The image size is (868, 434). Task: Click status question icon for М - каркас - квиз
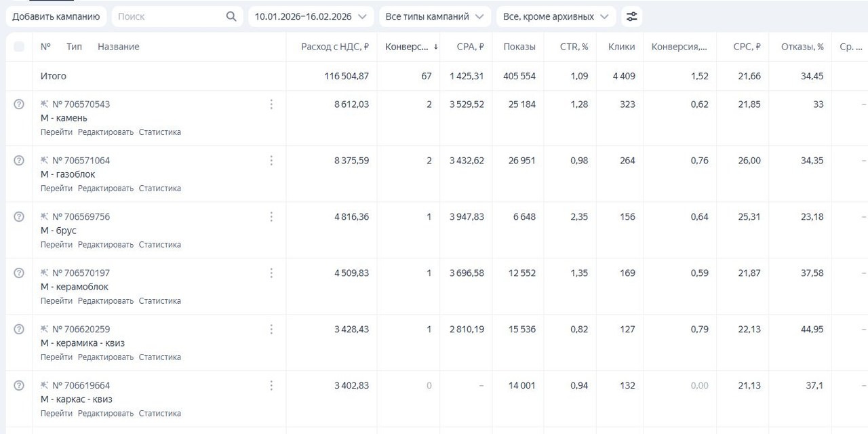pos(19,385)
